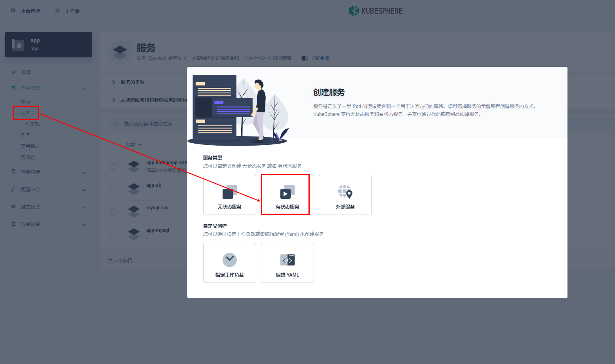Click the app-mysql service name
The image size is (615, 364).
tap(158, 230)
